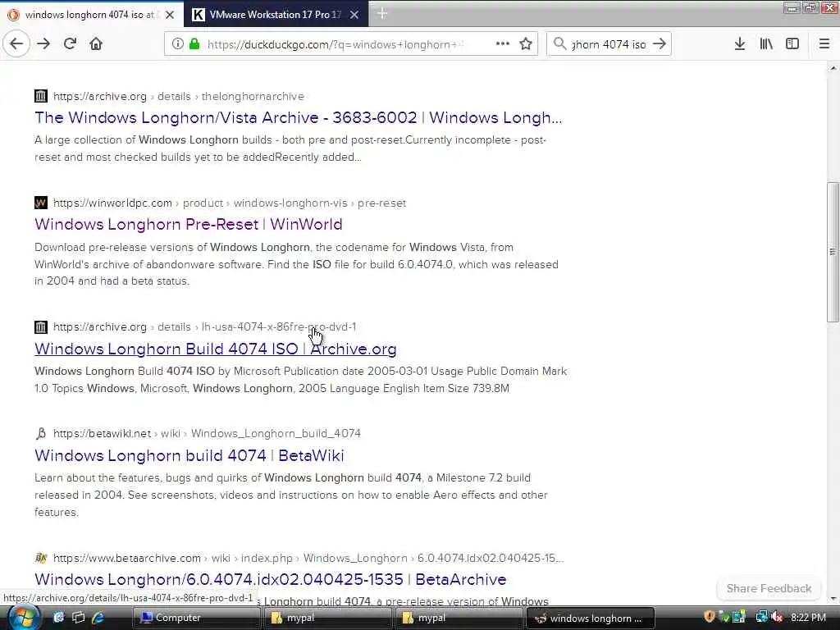
Task: Go forward with the forward arrow
Action: tap(43, 43)
